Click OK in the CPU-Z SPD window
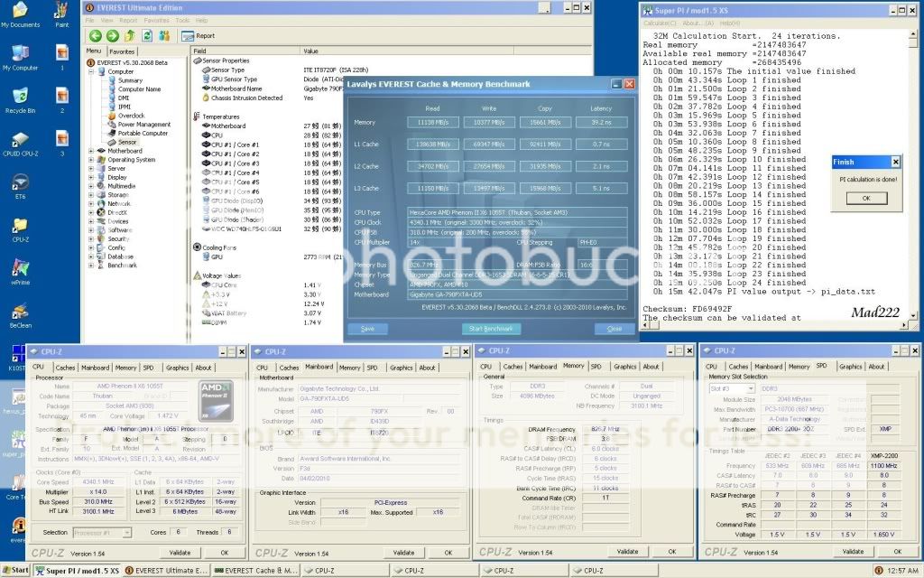 [898, 552]
